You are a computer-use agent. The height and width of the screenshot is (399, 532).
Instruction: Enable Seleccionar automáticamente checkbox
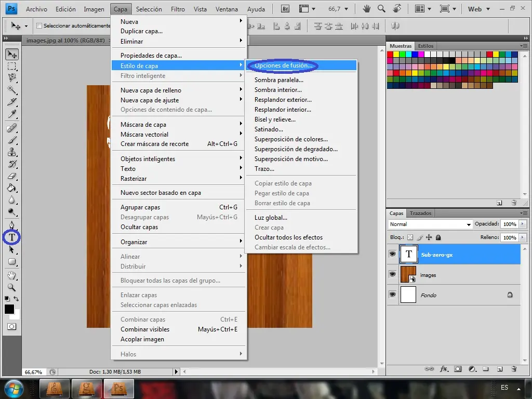(39, 25)
